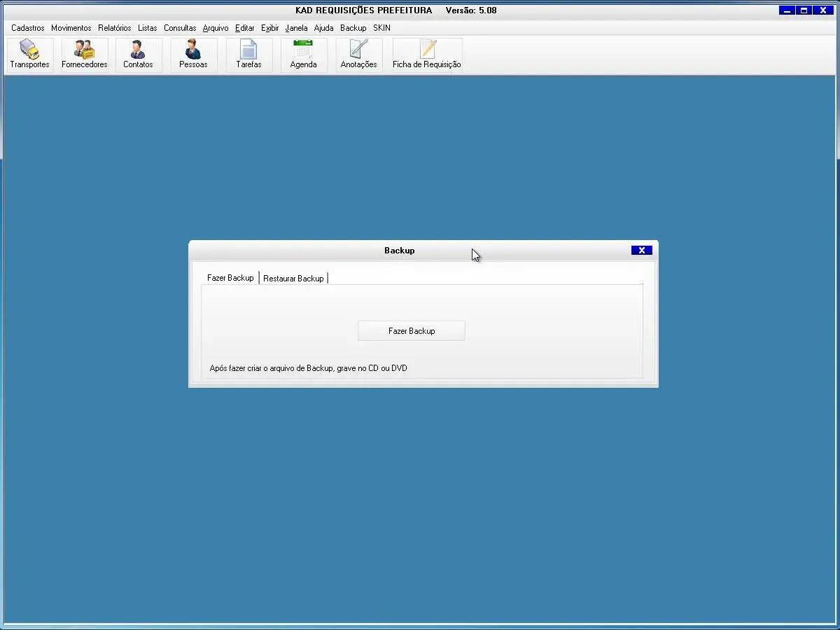Select the Fazer Backup tab
This screenshot has width=840, height=630.
[x=230, y=278]
